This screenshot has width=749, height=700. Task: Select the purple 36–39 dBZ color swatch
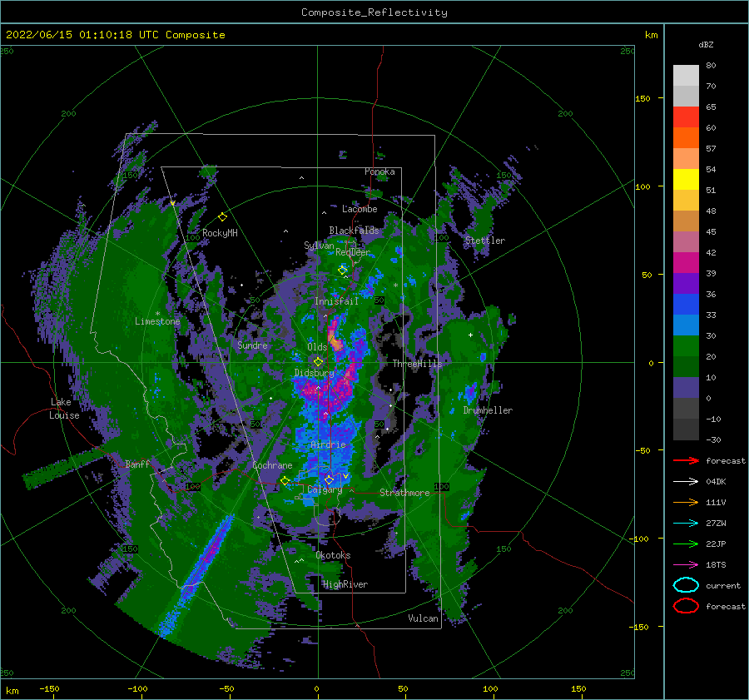[686, 284]
